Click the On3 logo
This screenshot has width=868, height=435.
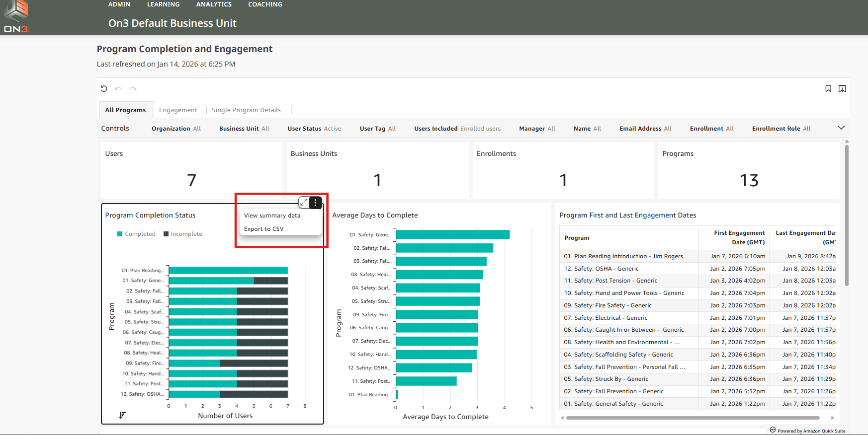16,17
